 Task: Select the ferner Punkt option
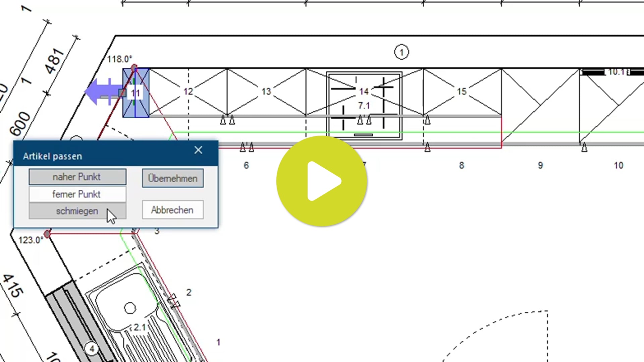[x=77, y=194]
